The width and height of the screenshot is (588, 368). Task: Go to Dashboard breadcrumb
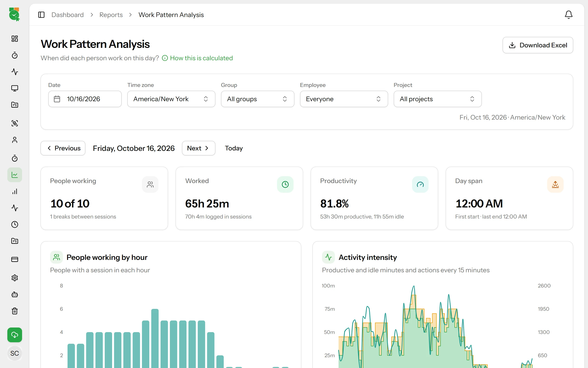coord(68,15)
